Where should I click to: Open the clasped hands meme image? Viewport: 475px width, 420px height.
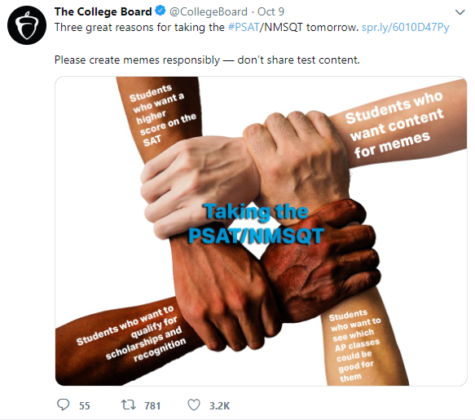(x=261, y=231)
